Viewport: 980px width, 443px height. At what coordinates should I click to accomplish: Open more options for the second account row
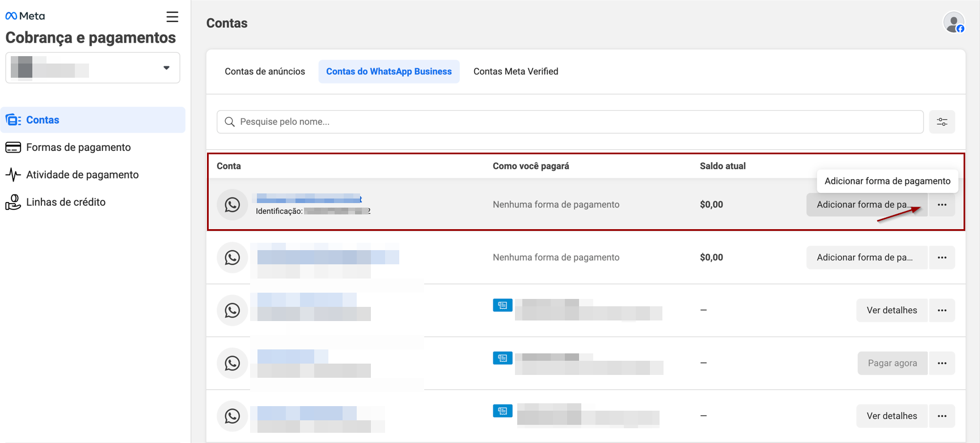click(x=941, y=258)
